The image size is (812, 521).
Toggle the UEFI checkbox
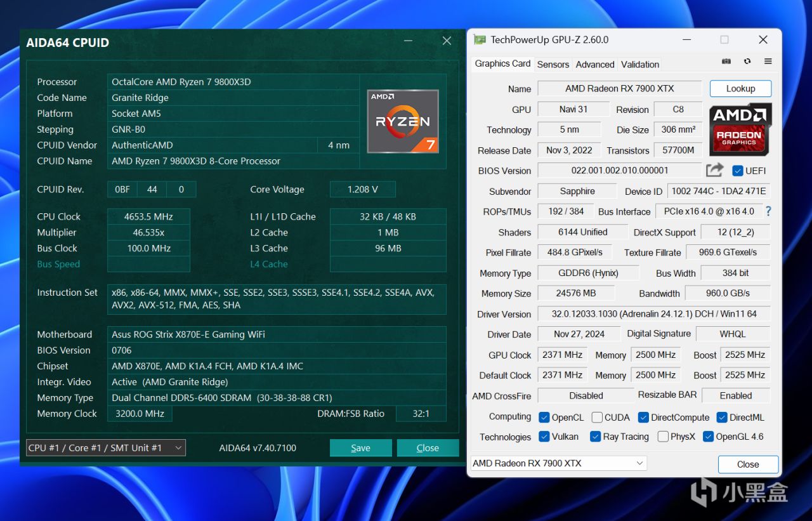point(737,171)
